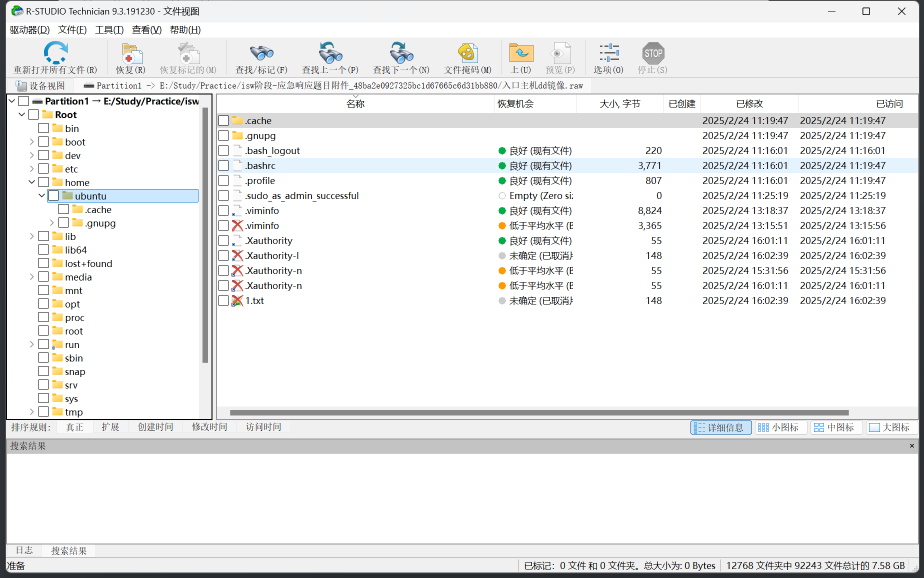Click the 恢复机会 column header

pos(535,104)
